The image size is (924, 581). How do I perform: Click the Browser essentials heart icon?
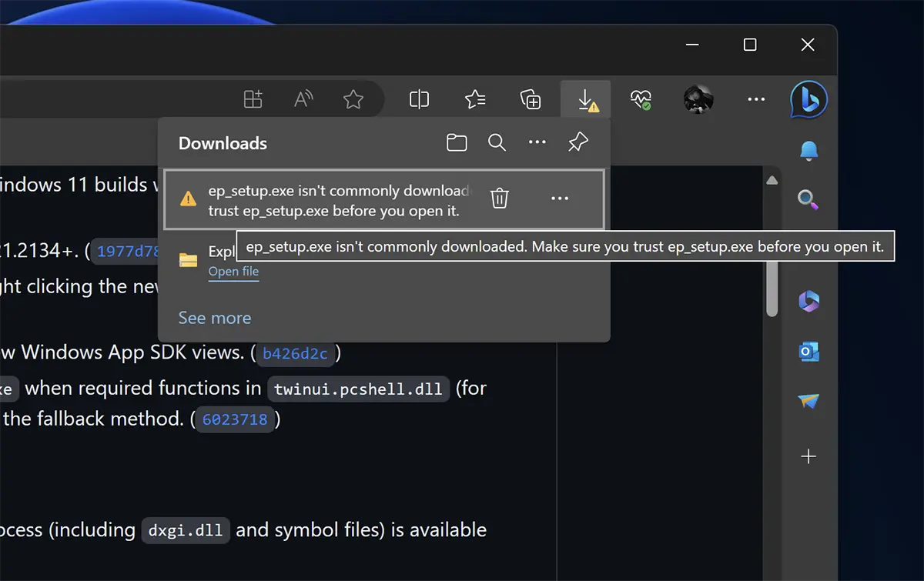point(641,99)
